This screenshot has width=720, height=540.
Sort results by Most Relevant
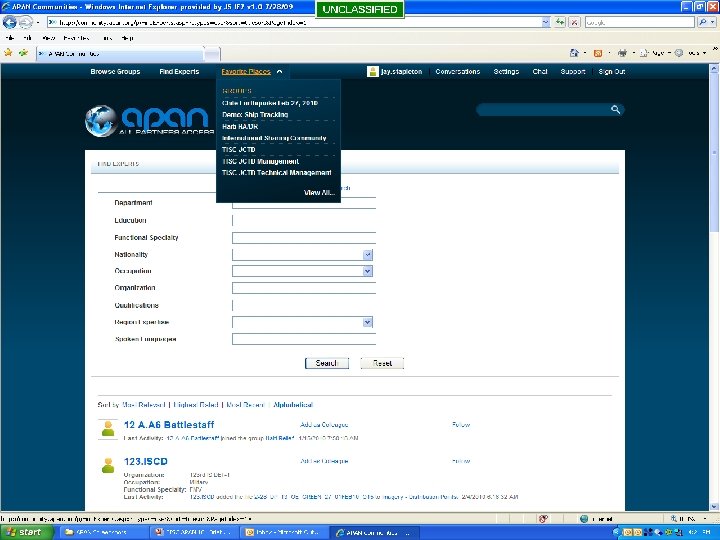[x=144, y=405]
